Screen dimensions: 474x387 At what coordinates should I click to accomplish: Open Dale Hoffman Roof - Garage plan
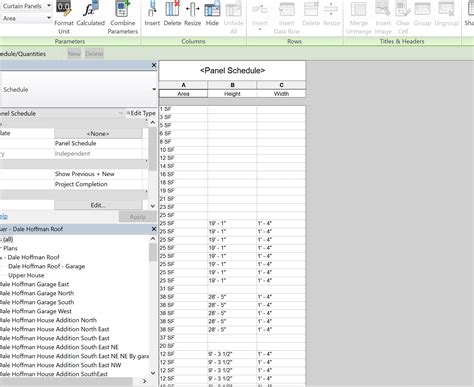tap(46, 266)
